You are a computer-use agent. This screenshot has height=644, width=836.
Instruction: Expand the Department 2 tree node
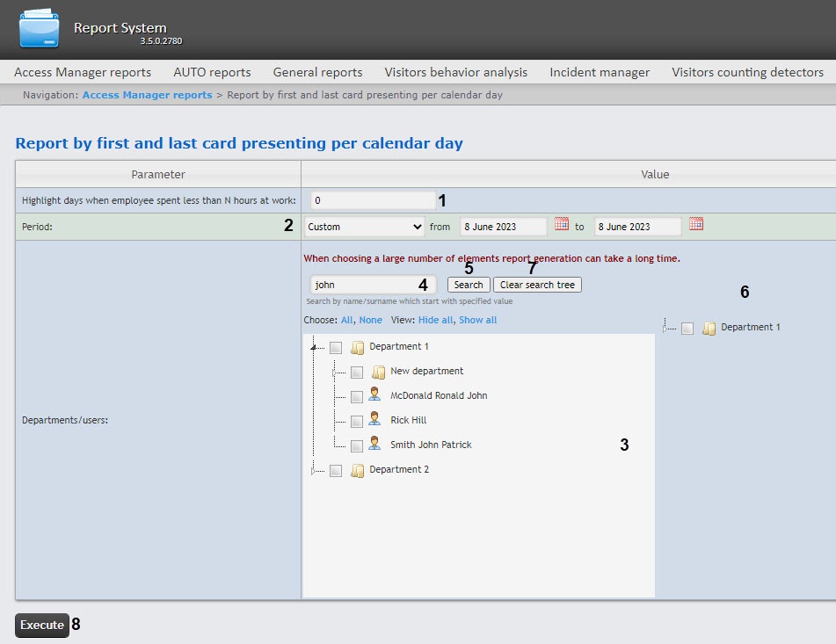pyautogui.click(x=315, y=471)
